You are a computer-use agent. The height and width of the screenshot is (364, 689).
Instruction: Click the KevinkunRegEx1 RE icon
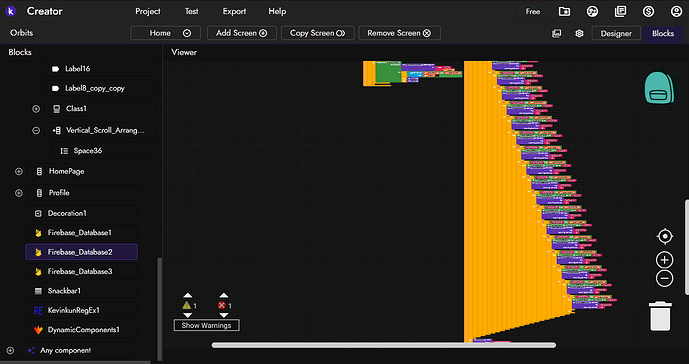click(38, 310)
